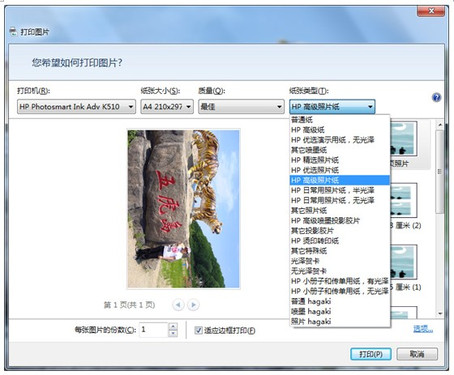
Task: Pick HP 优选照片纸 paper type
Action: [340, 170]
